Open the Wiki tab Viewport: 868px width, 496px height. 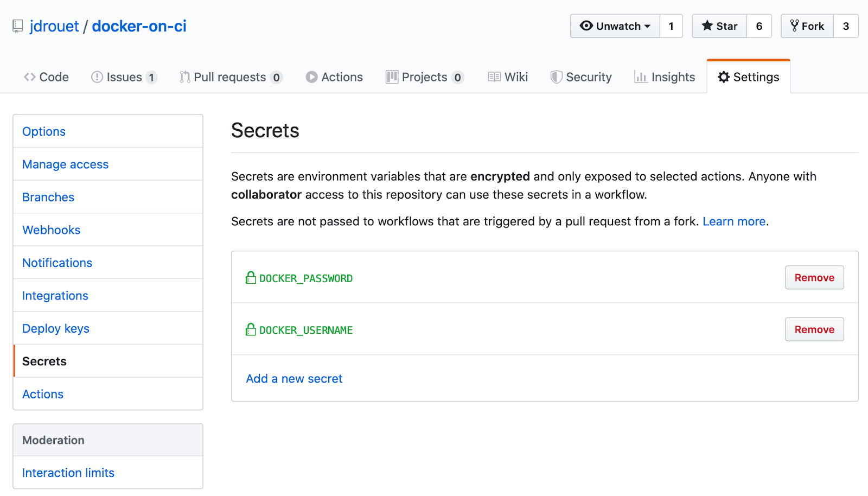click(x=508, y=77)
